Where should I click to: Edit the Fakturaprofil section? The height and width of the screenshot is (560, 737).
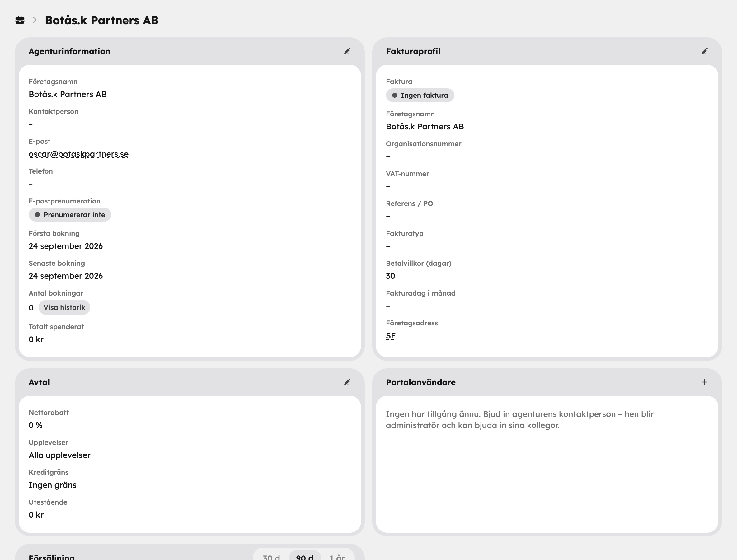click(704, 51)
